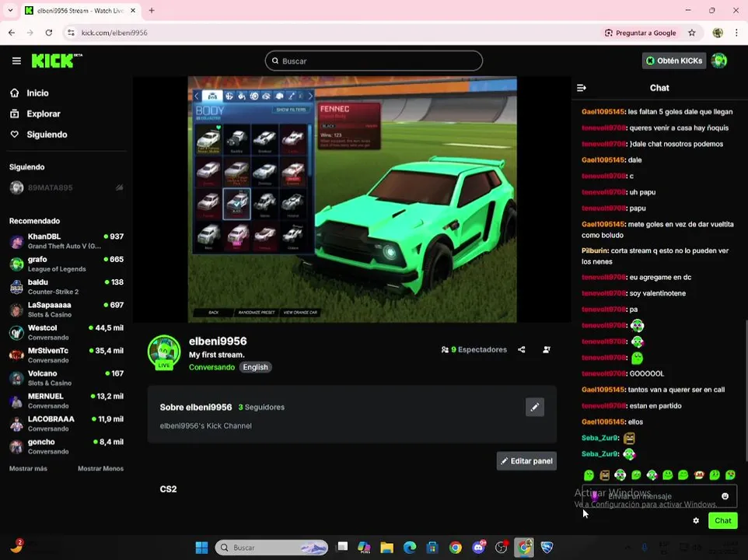Click the user icon beside share
The height and width of the screenshot is (560, 748).
[x=547, y=350]
